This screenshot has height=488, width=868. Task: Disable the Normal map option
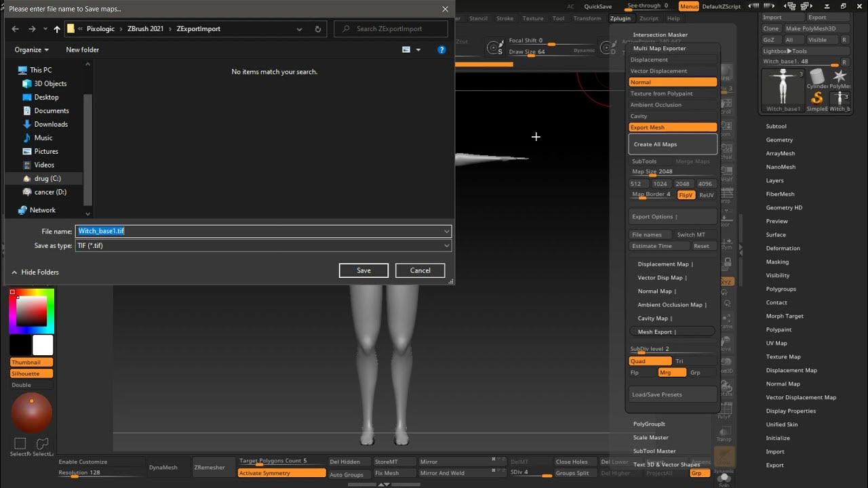tap(673, 82)
